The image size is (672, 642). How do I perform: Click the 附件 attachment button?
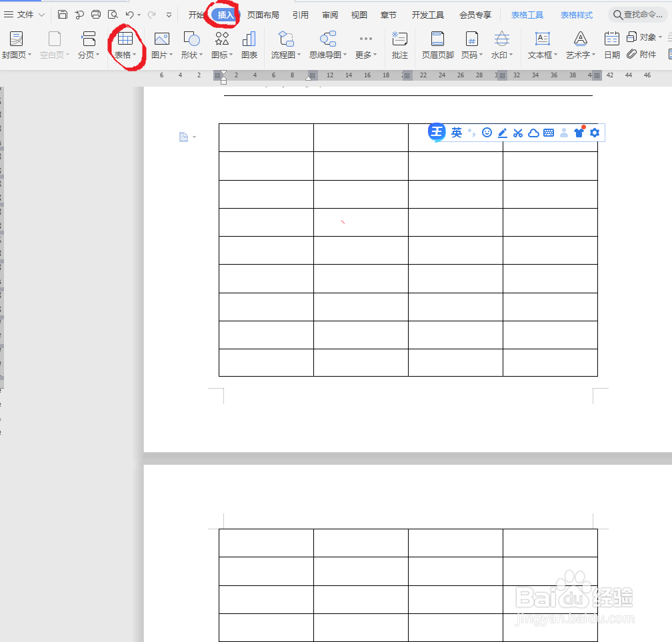641,55
